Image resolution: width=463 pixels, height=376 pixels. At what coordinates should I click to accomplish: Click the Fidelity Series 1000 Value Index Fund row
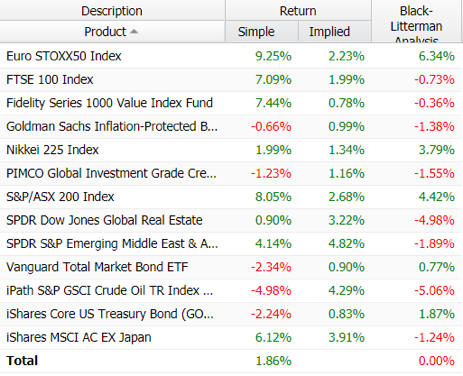[231, 103]
